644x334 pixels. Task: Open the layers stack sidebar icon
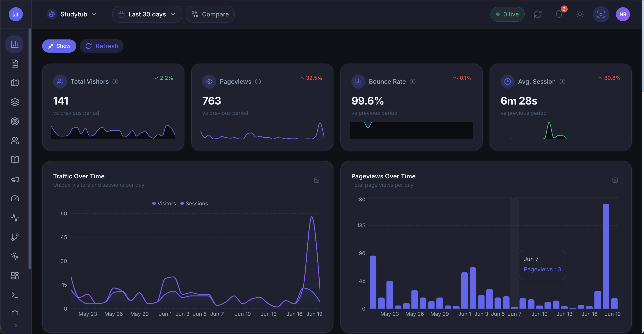click(15, 102)
